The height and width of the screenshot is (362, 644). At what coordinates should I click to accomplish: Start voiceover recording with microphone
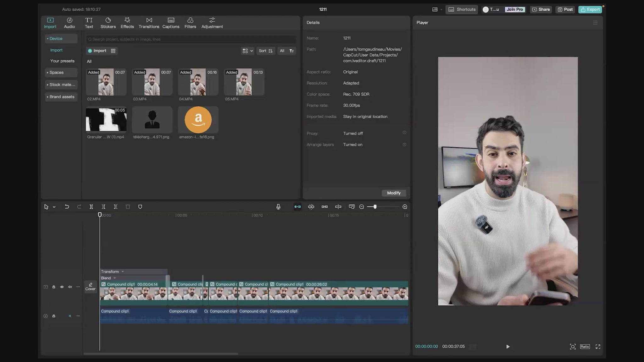(x=278, y=207)
